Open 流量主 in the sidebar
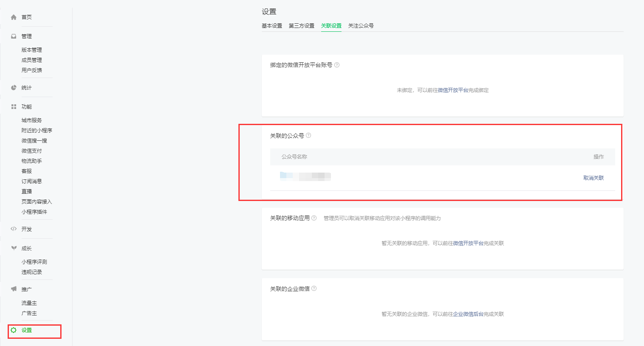The height and width of the screenshot is (346, 644). (x=29, y=303)
